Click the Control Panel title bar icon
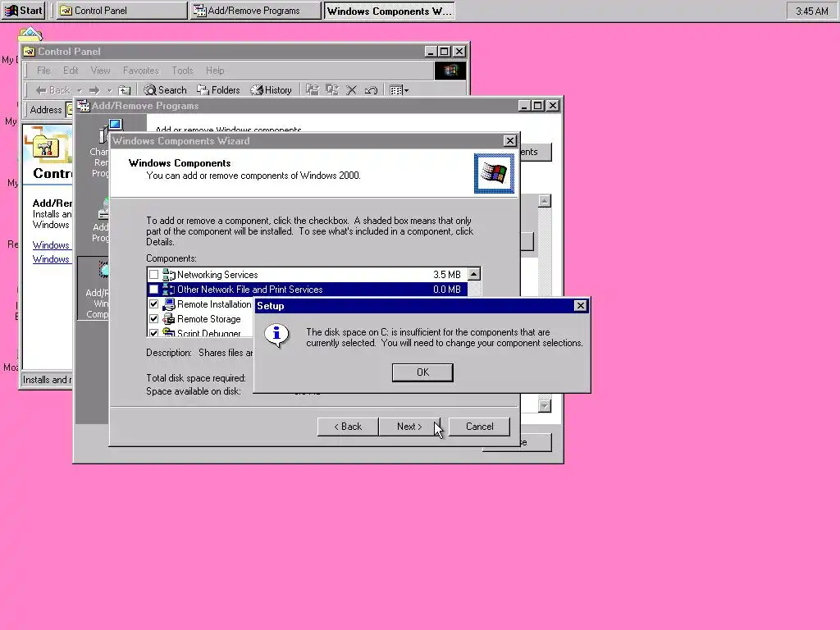The width and height of the screenshot is (840, 630). coord(30,52)
